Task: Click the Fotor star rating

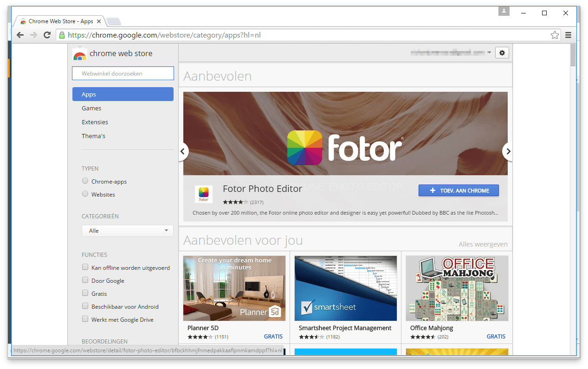Action: (235, 202)
